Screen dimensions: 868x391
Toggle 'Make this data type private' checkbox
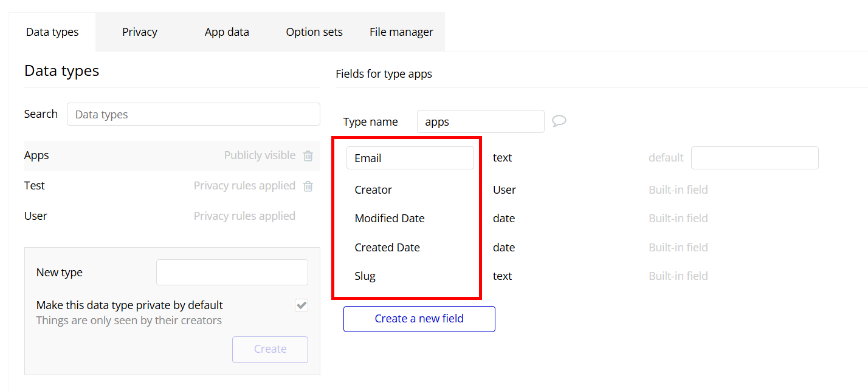[x=301, y=305]
